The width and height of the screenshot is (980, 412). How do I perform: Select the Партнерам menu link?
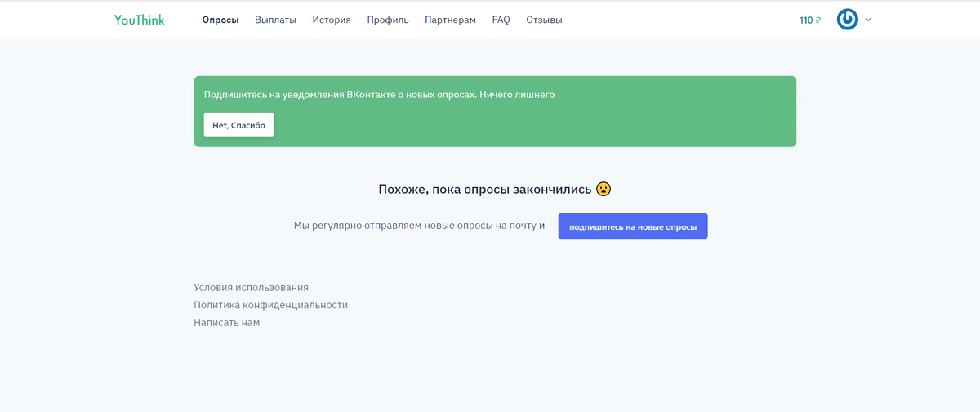point(450,20)
